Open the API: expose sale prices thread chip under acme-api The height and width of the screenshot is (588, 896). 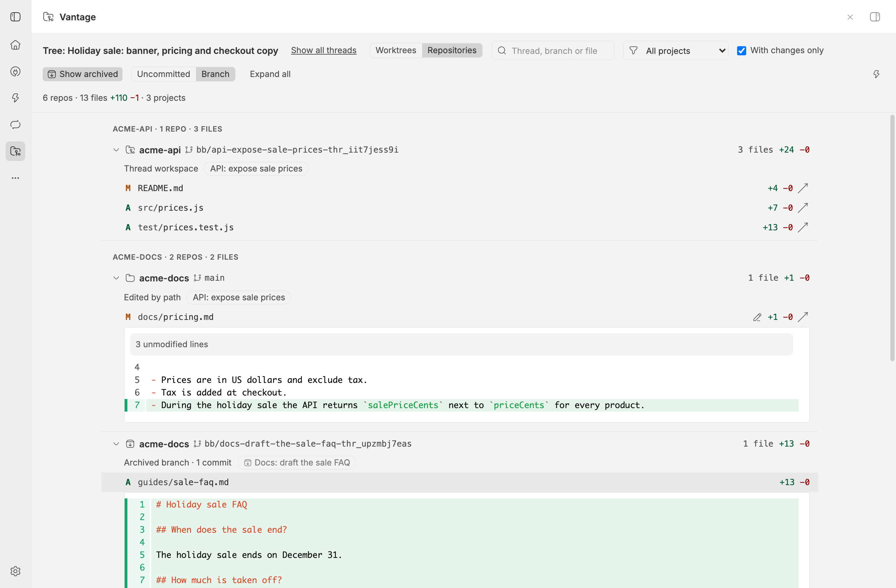point(256,169)
